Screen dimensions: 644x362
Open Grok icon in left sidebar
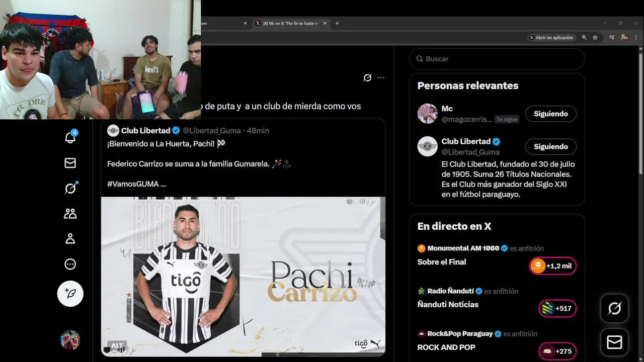coord(70,188)
